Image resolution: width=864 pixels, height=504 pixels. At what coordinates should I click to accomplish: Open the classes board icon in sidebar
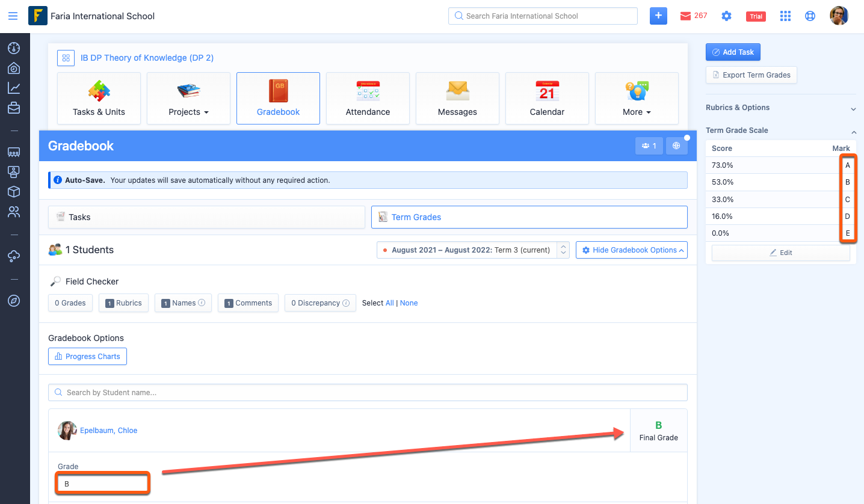14,152
